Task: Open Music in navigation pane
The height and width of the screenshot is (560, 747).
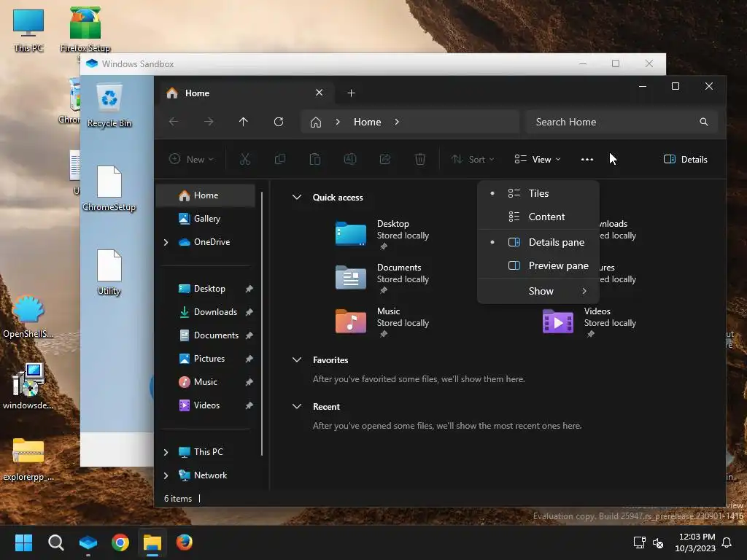Action: [206, 382]
